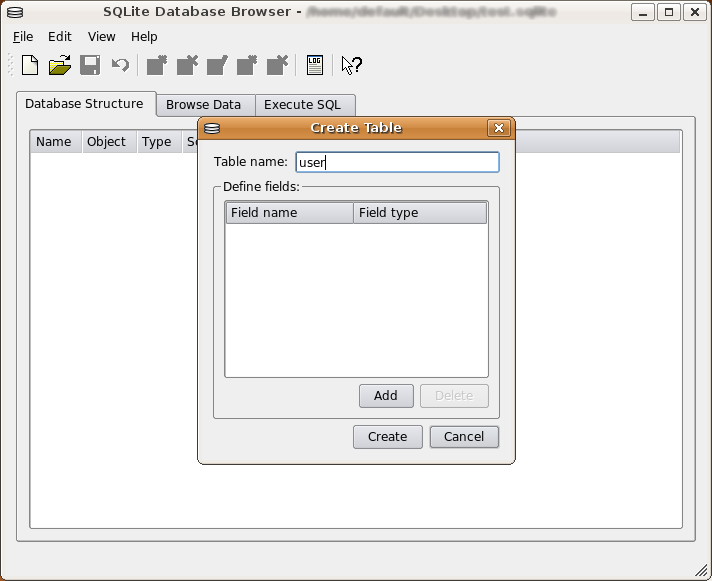
Task: Click the Revert Changes undo arrow icon
Action: coord(120,66)
